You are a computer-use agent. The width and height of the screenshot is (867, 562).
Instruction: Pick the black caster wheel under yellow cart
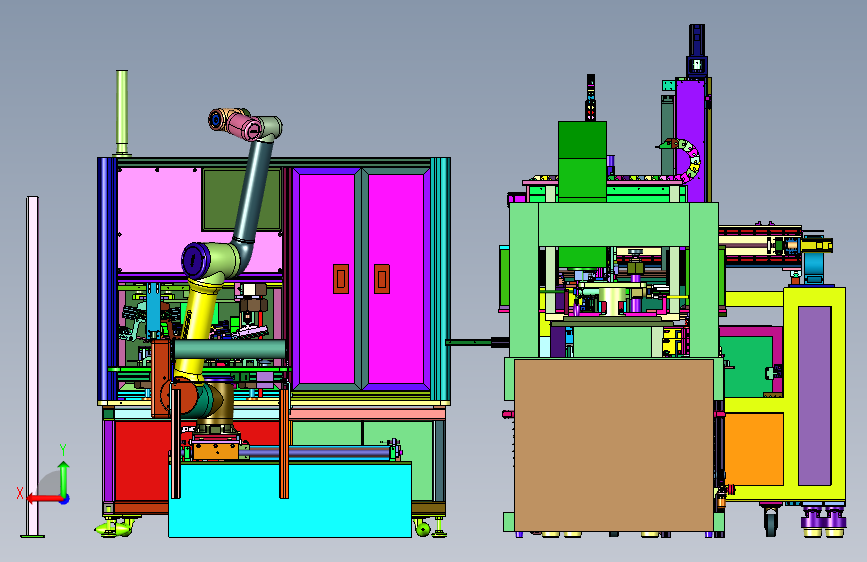click(771, 521)
